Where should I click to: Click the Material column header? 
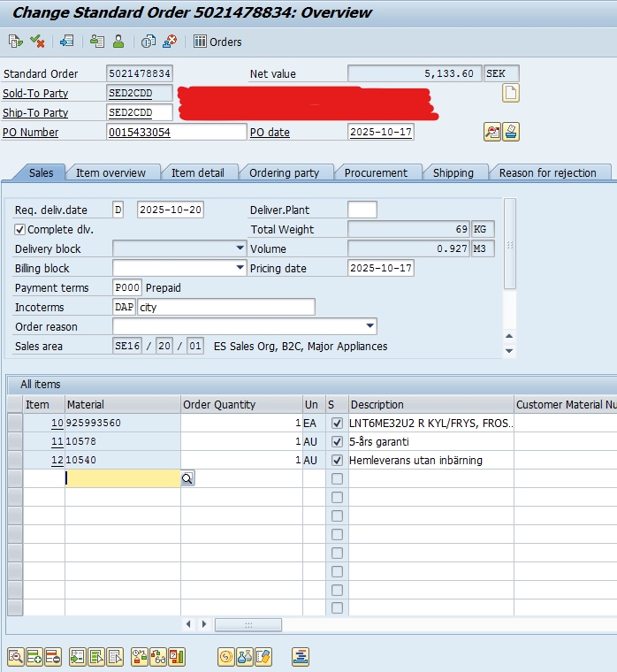(123, 404)
